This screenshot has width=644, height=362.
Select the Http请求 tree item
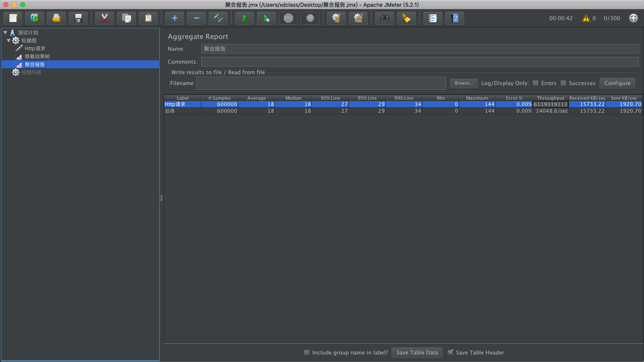35,49
